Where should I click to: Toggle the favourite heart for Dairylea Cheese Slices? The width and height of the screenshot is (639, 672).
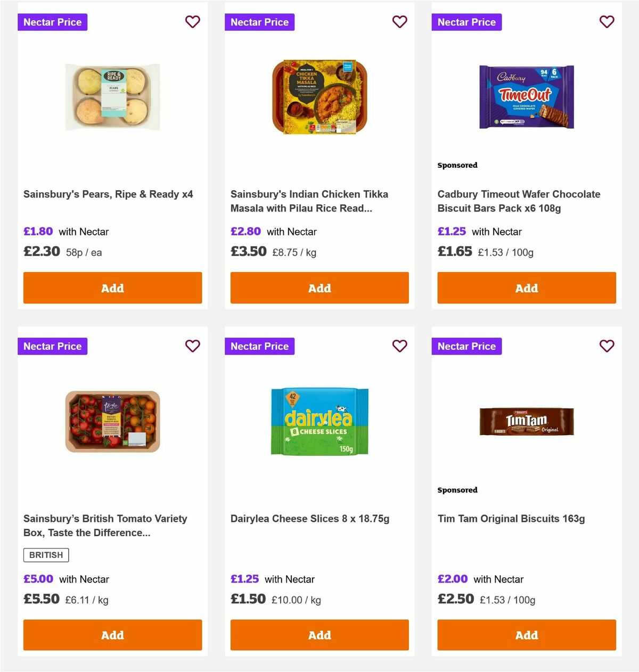pyautogui.click(x=400, y=346)
